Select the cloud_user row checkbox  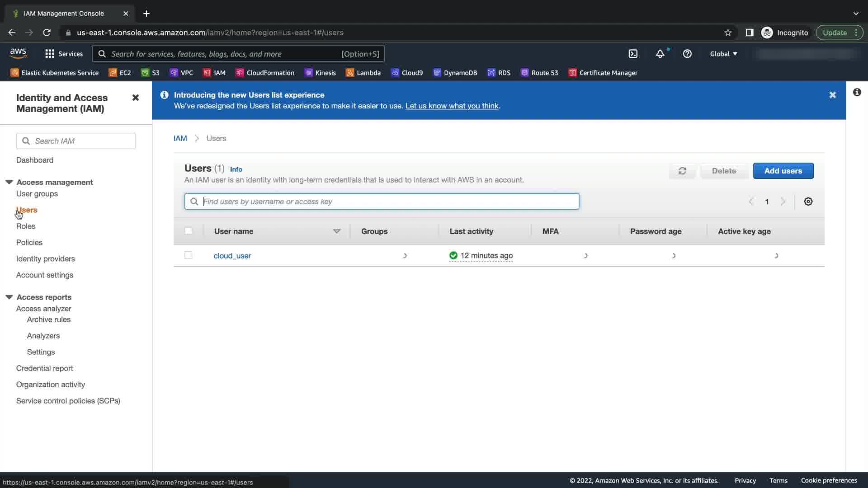[189, 255]
